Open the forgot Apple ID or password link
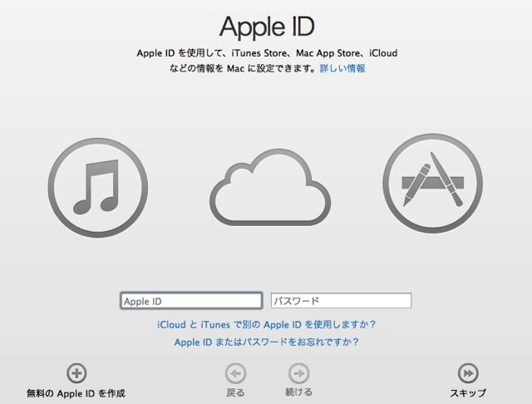Viewport: 532px width, 404px height. [x=266, y=342]
